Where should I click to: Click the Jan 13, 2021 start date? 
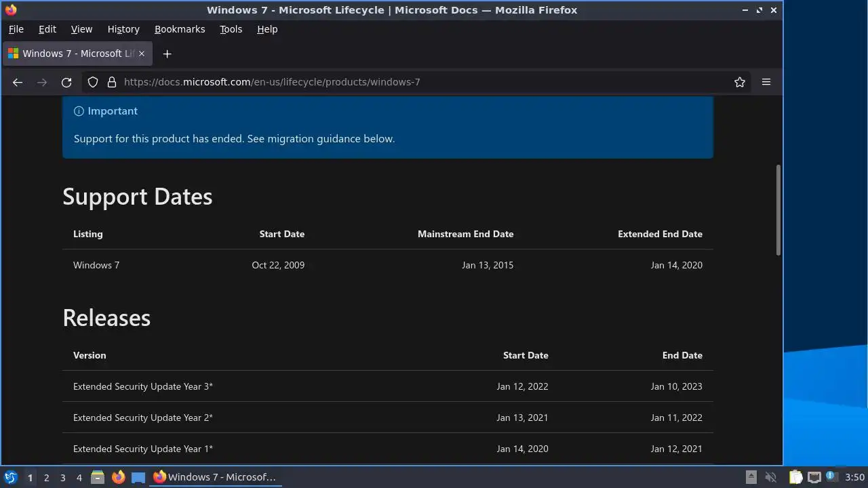[x=522, y=418]
